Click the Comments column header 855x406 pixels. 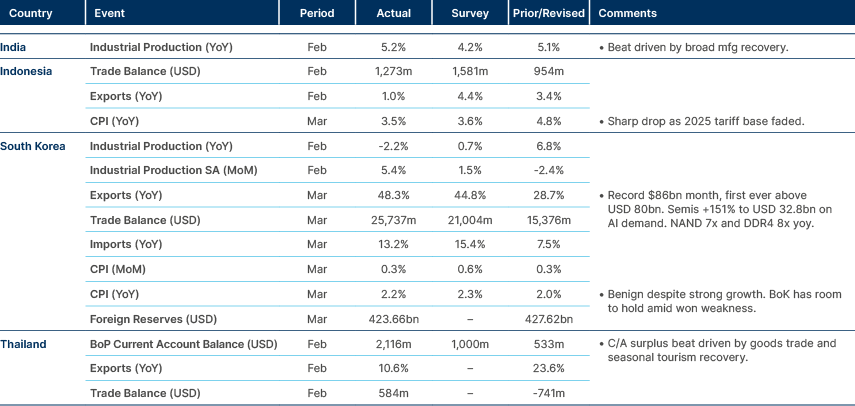coord(628,14)
